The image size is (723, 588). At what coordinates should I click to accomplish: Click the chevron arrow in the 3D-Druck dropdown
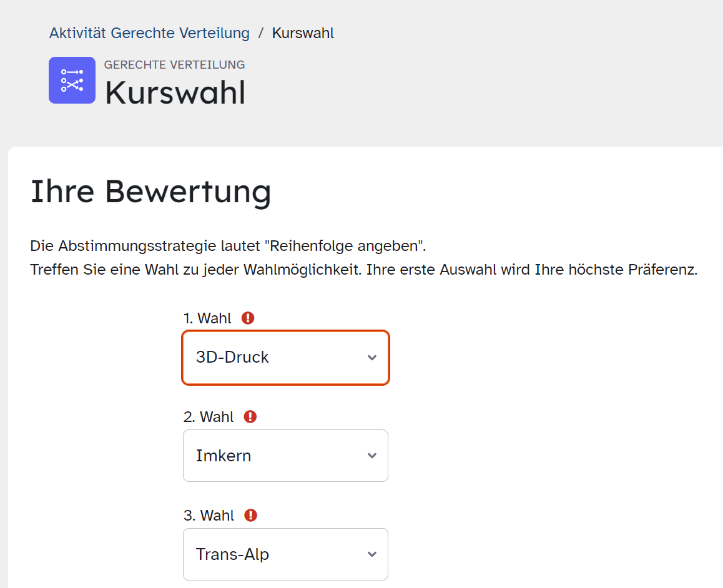pos(372,358)
